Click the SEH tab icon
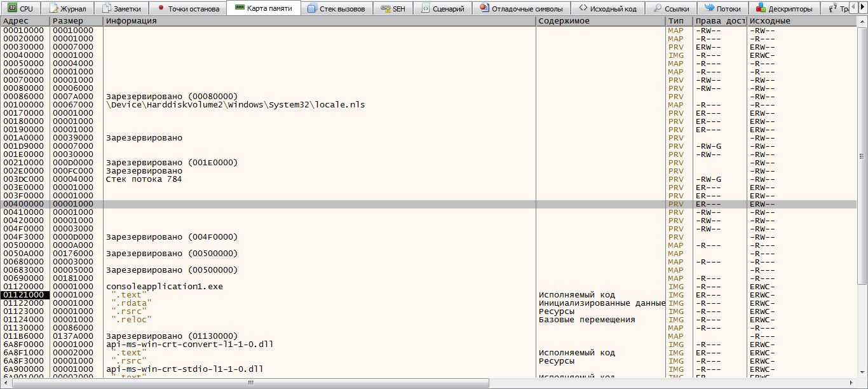 [386, 9]
